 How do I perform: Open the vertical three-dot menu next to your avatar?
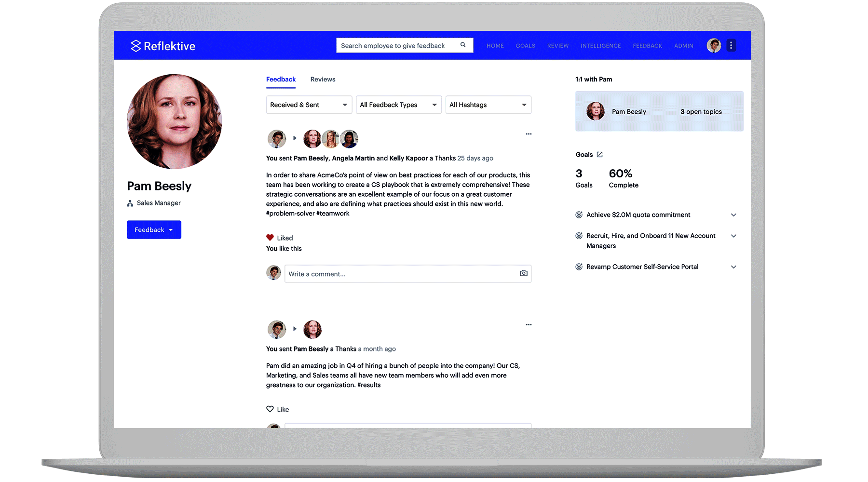pyautogui.click(x=731, y=45)
